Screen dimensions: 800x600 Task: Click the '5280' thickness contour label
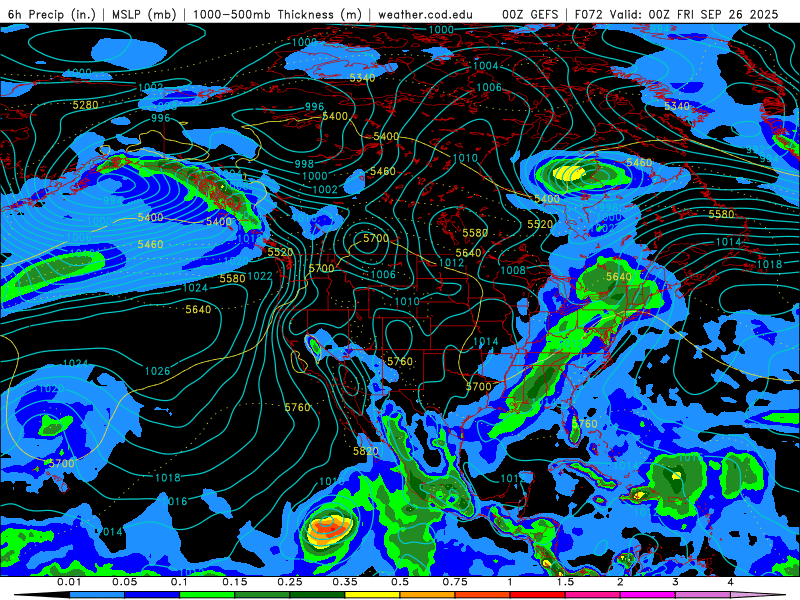click(x=85, y=105)
